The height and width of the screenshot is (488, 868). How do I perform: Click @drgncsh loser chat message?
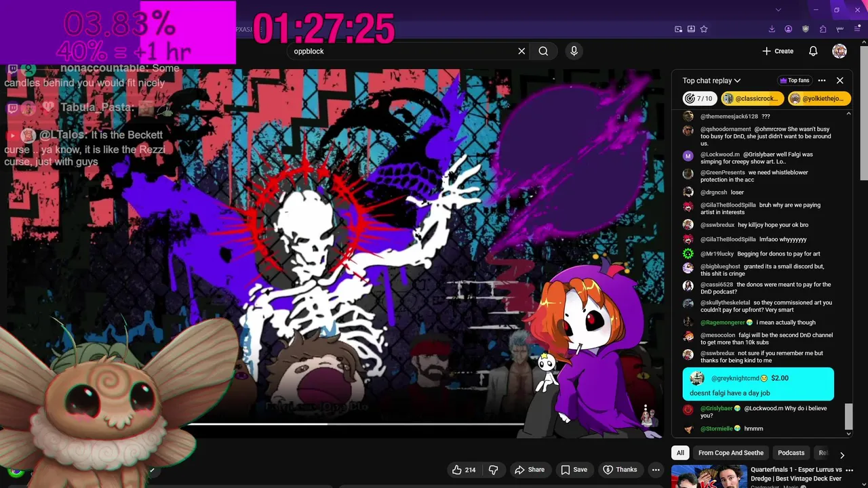click(758, 192)
